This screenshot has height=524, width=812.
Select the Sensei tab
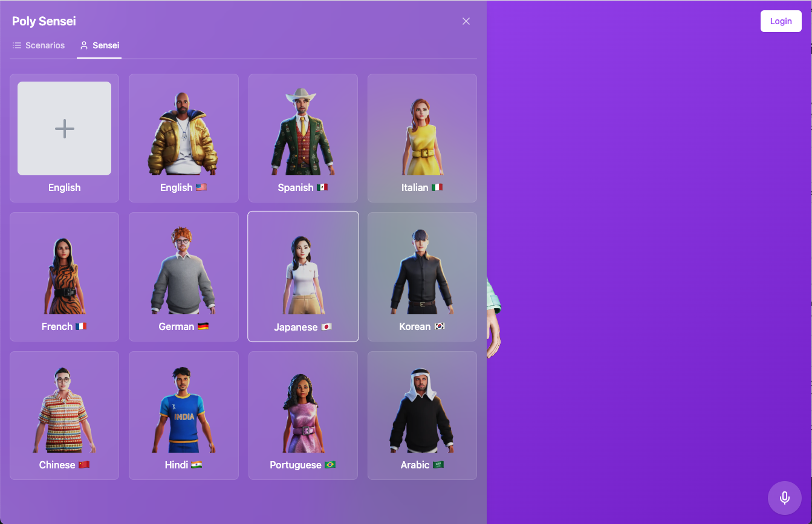[99, 45]
